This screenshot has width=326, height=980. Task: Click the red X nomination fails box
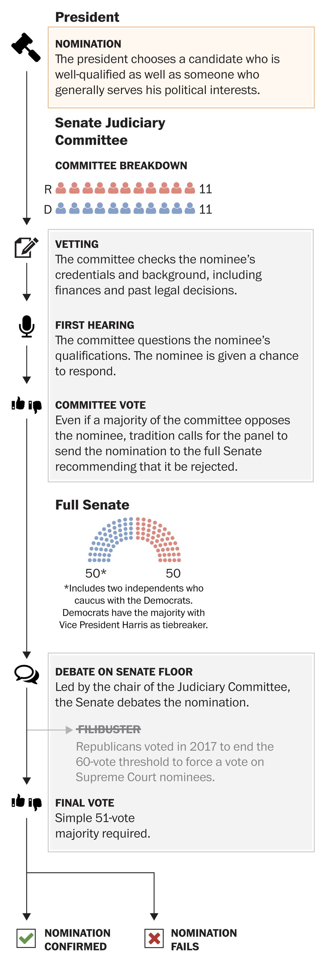(x=154, y=938)
